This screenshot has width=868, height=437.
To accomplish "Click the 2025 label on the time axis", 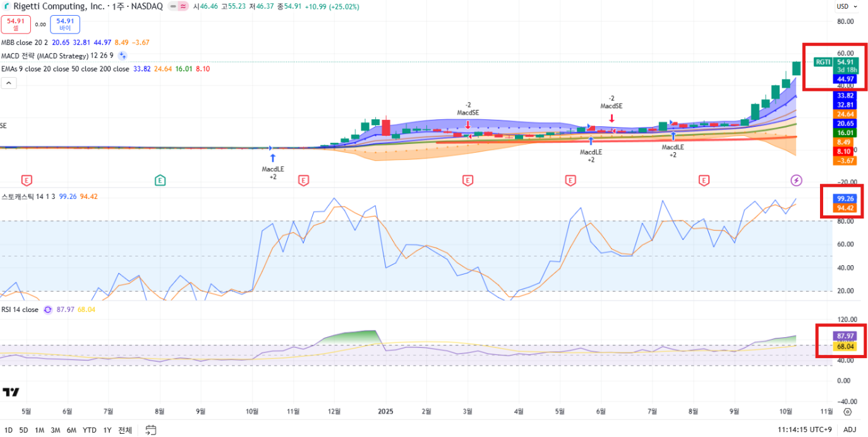I will point(385,411).
